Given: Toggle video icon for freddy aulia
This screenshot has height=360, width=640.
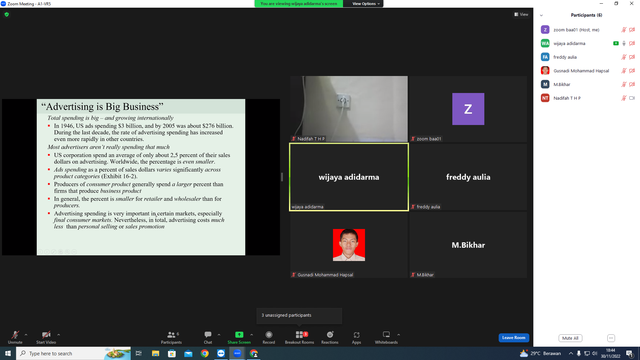Looking at the screenshot, I should [632, 57].
